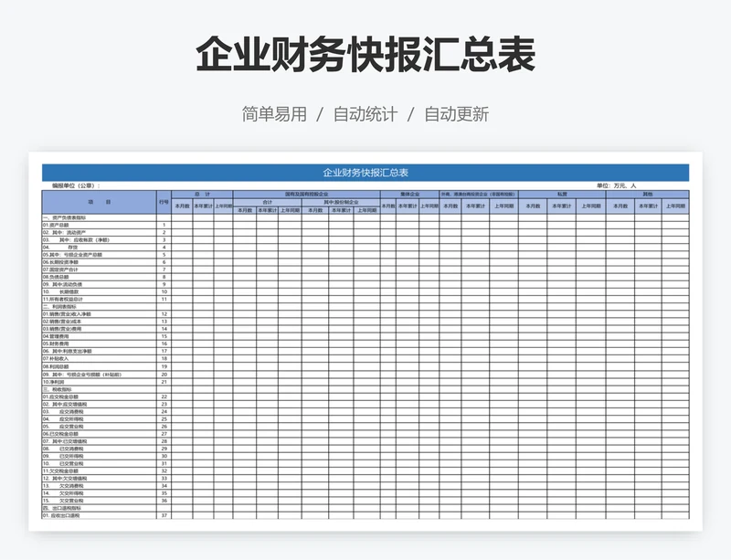Click the large heading 企业财务快报汇总表

point(365,55)
